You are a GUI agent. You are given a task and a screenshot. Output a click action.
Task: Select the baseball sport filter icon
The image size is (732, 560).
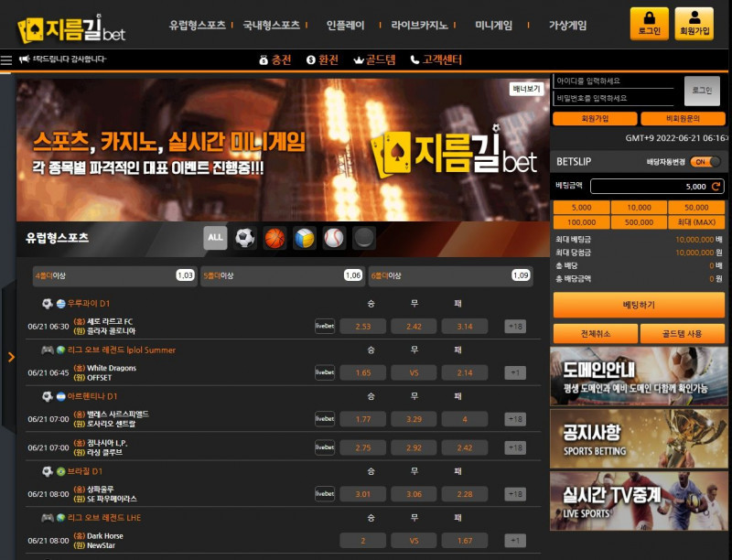point(334,239)
